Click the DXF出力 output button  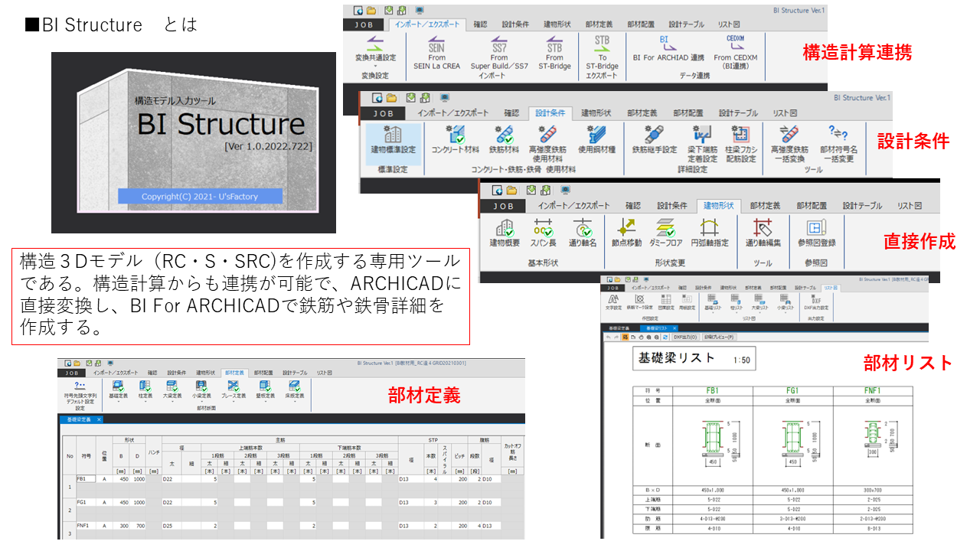(x=685, y=337)
